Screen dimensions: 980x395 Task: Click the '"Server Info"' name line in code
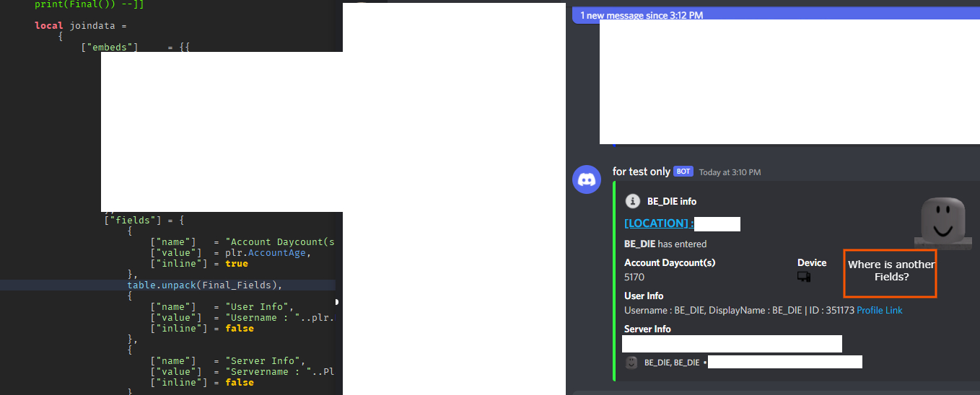[228, 360]
